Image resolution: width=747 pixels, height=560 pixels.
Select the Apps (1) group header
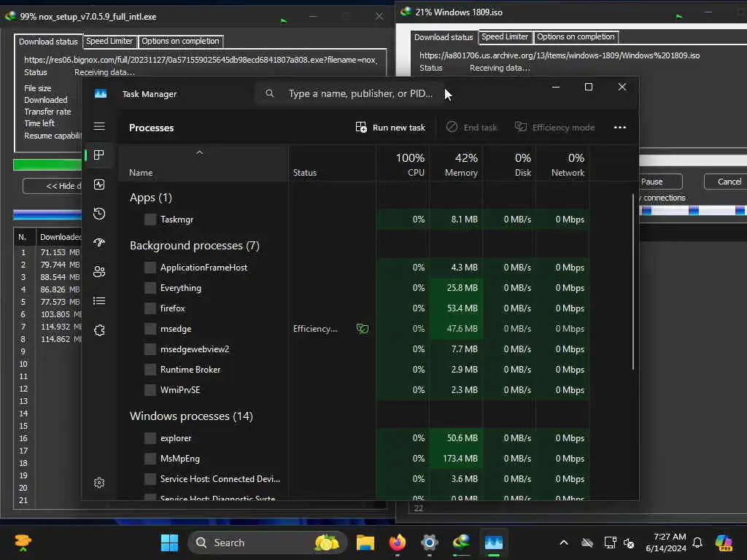[x=150, y=198]
